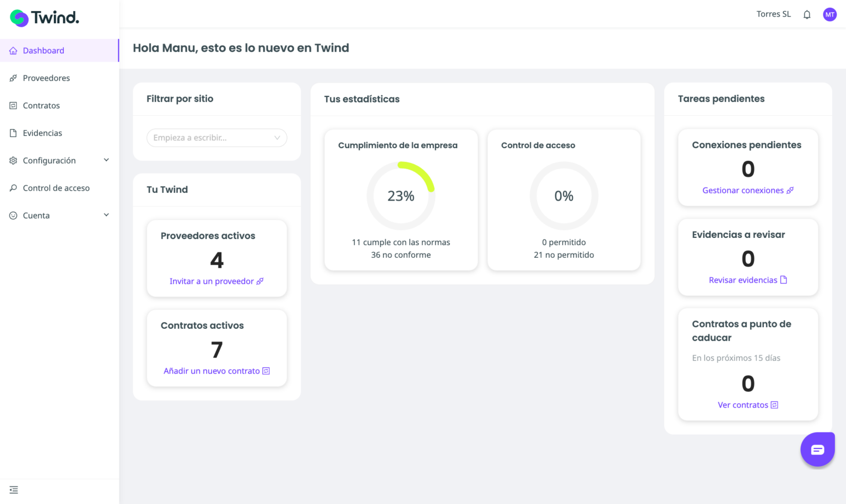This screenshot has height=504, width=846.
Task: Open Contratos in the sidebar
Action: pos(41,106)
